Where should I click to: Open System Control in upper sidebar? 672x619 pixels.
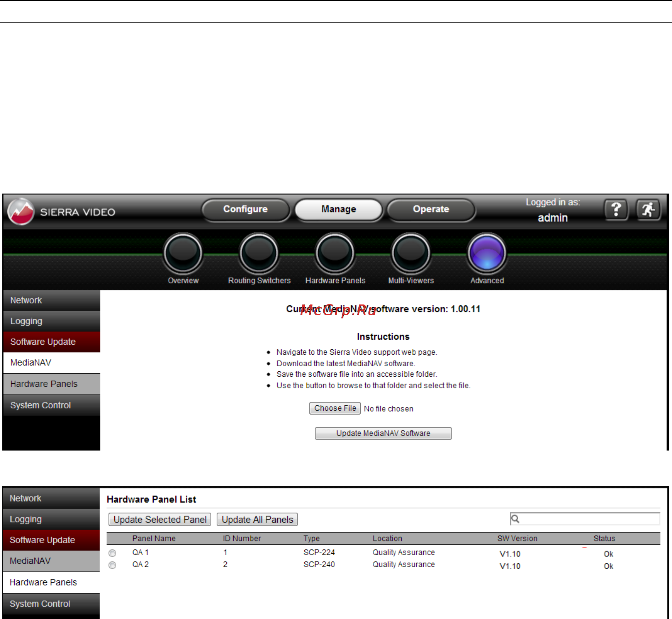coord(51,405)
